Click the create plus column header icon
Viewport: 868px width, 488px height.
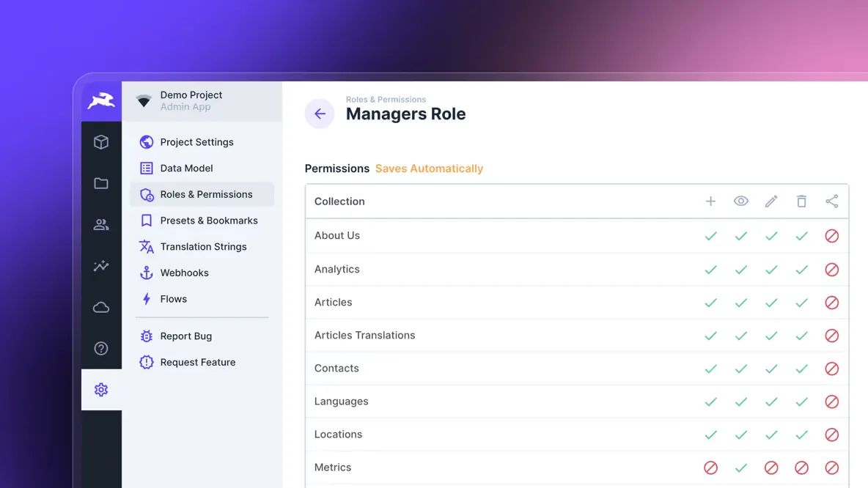(711, 202)
